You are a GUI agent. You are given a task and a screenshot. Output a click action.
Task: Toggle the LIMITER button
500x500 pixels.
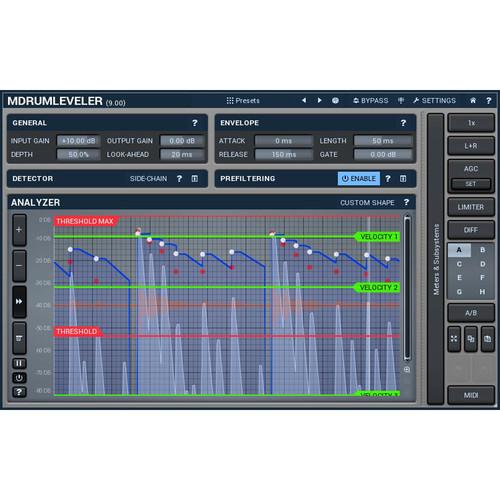[x=471, y=207]
